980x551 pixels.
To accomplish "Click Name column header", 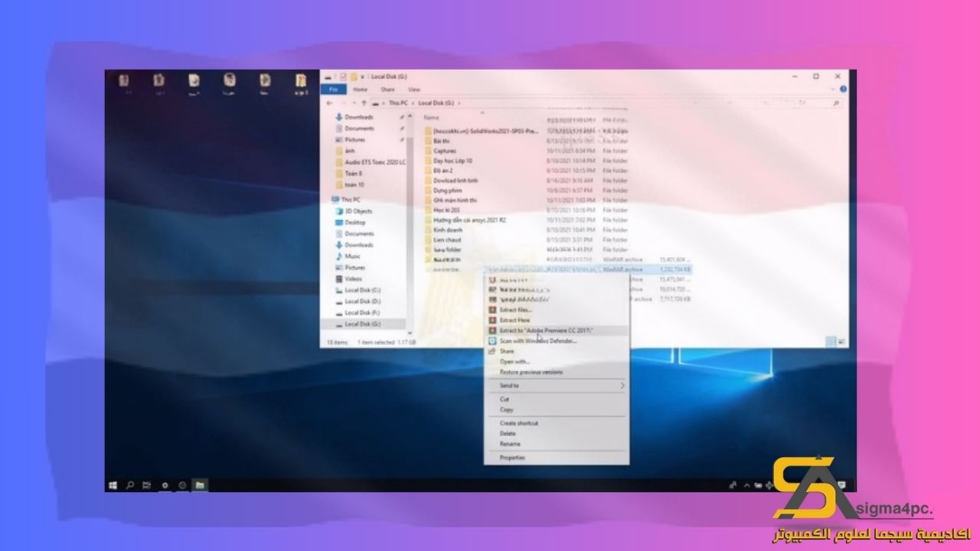I will [432, 118].
